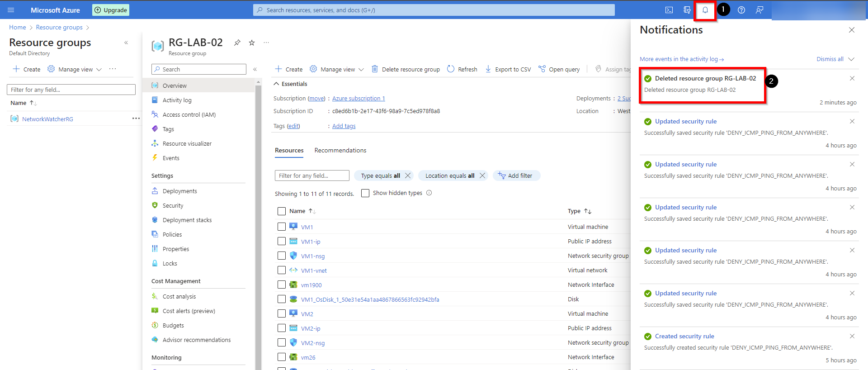
Task: Click Delete resource group trash button
Action: pyautogui.click(x=406, y=69)
